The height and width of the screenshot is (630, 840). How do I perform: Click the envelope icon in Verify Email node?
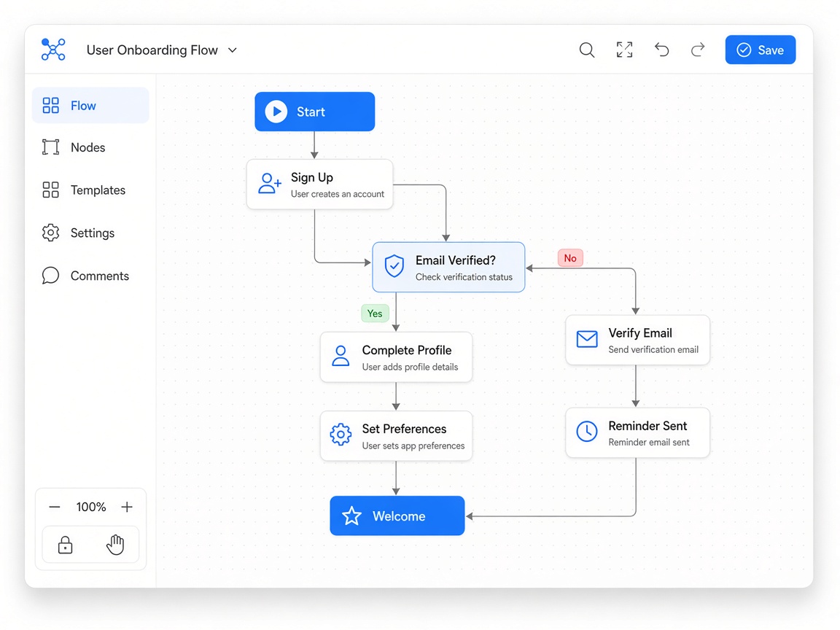tap(586, 339)
